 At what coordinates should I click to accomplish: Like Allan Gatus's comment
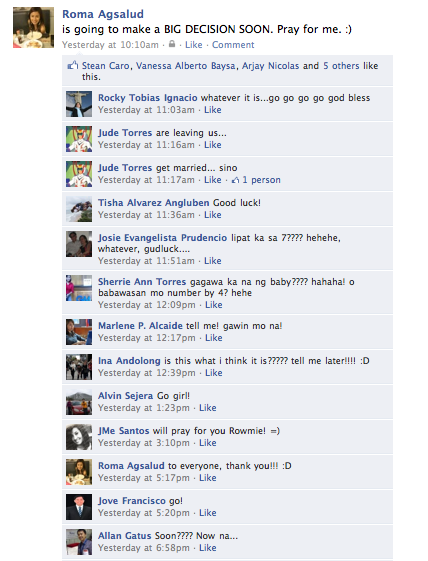(x=208, y=548)
